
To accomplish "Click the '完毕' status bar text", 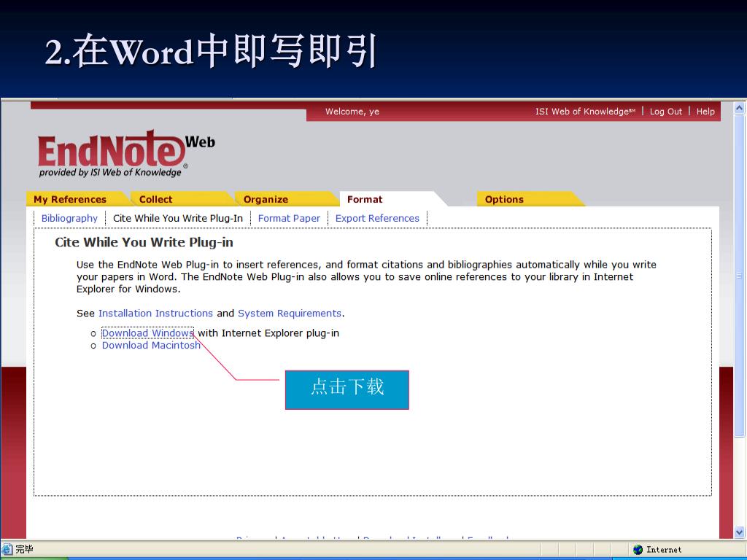I will [24, 549].
